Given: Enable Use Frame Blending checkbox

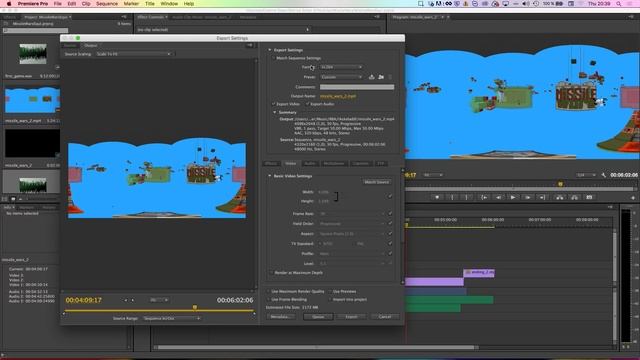Looking at the screenshot, I should [269, 300].
